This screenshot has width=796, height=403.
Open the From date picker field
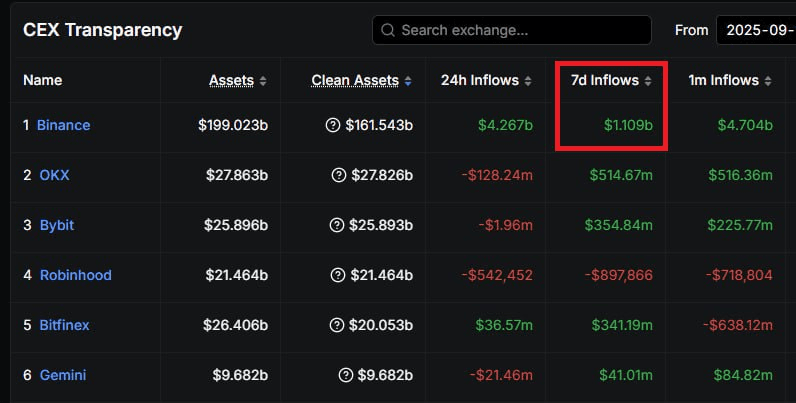(x=755, y=30)
